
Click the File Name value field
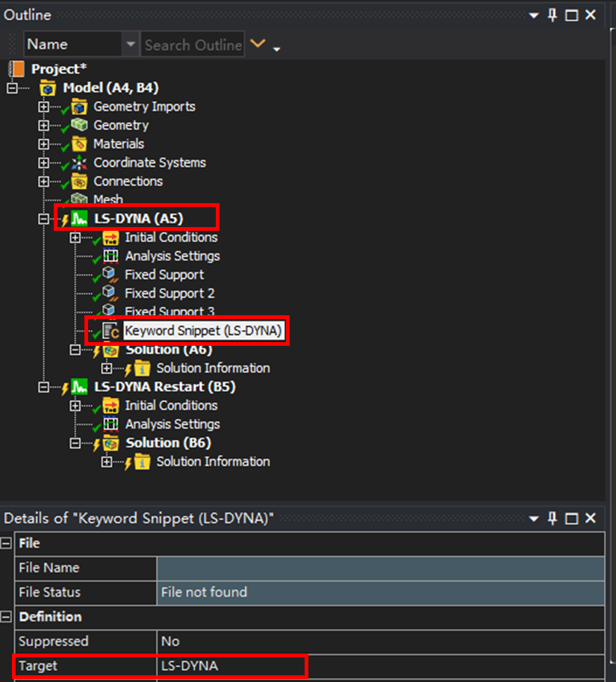380,568
